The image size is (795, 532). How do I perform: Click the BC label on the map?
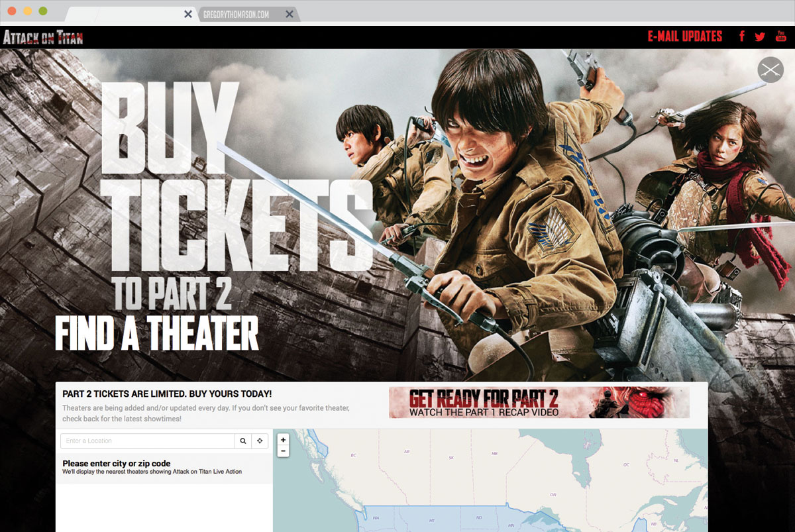tap(353, 456)
